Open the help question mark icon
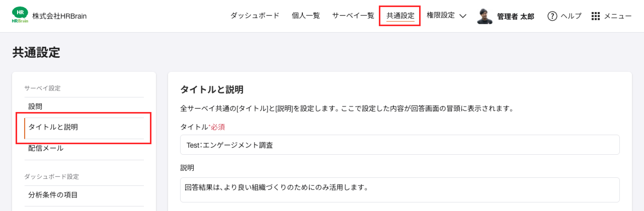The image size is (644, 211). (552, 16)
